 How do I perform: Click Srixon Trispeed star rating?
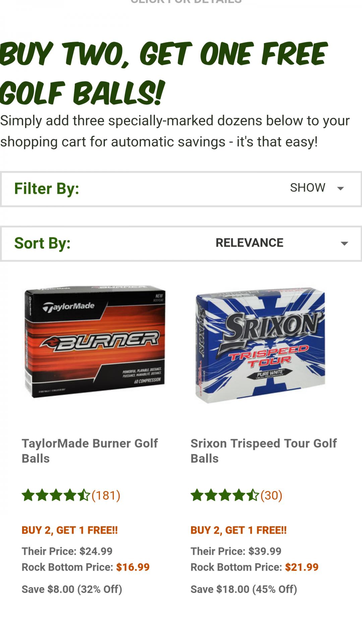pyautogui.click(x=225, y=495)
